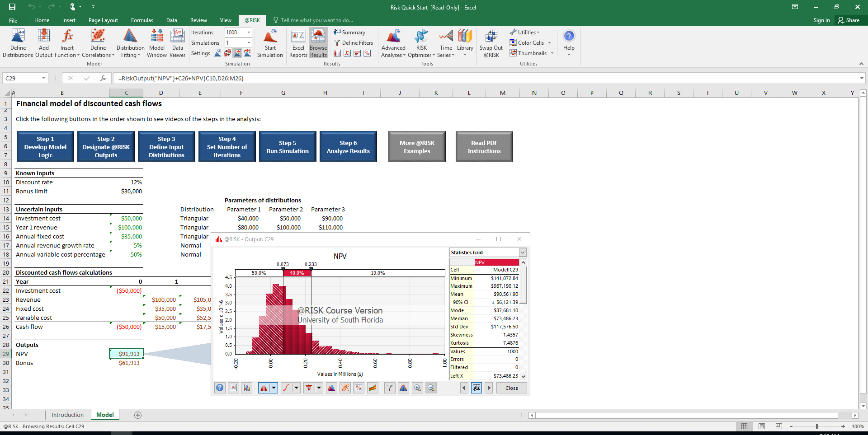
Task: Open the results Summary window
Action: coord(349,33)
